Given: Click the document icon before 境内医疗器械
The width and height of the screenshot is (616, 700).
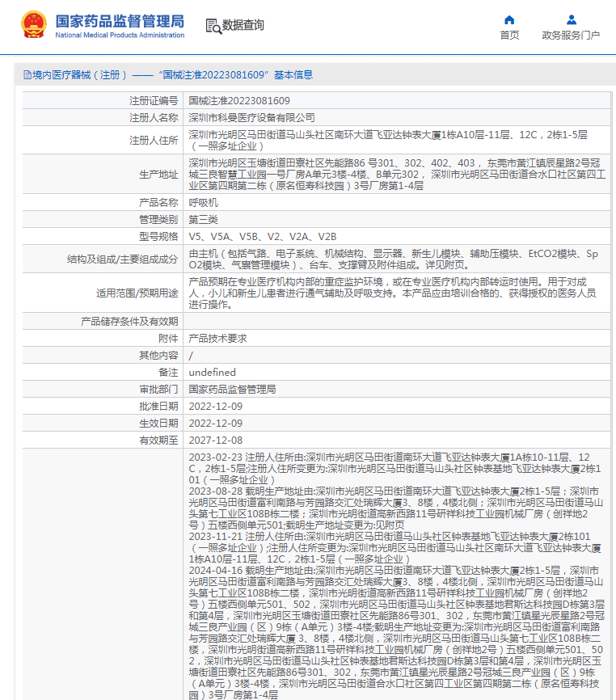Looking at the screenshot, I should (x=27, y=75).
